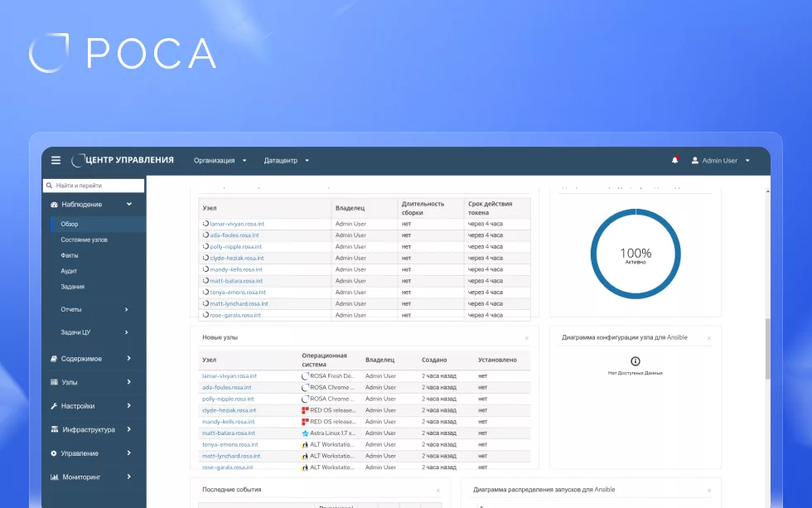812x508 pixels.
Task: Click RED OS icon in mandy-kells row
Action: click(305, 422)
